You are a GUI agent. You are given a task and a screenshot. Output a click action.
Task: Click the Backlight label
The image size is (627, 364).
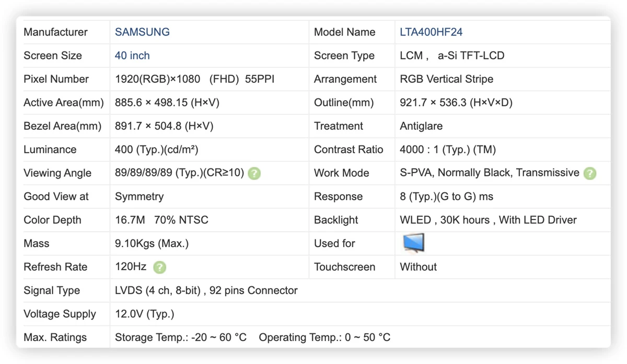[x=336, y=220]
